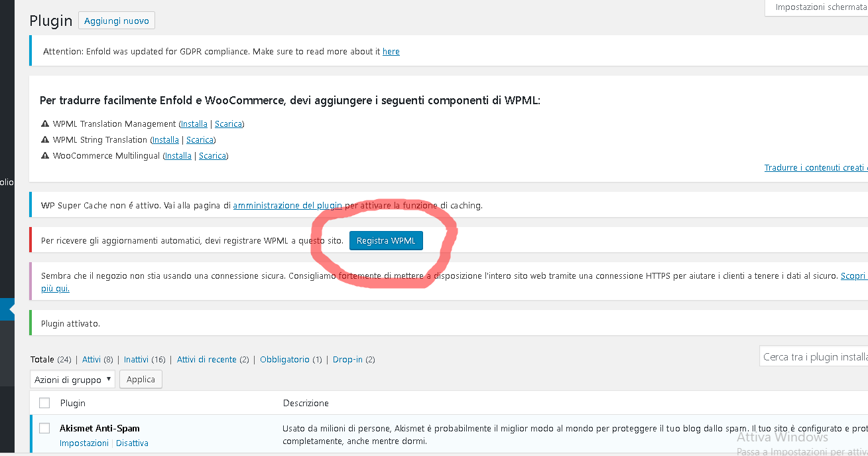Viewport: 868px width, 456px height.
Task: Click Installa for WPML String Translation
Action: (166, 139)
